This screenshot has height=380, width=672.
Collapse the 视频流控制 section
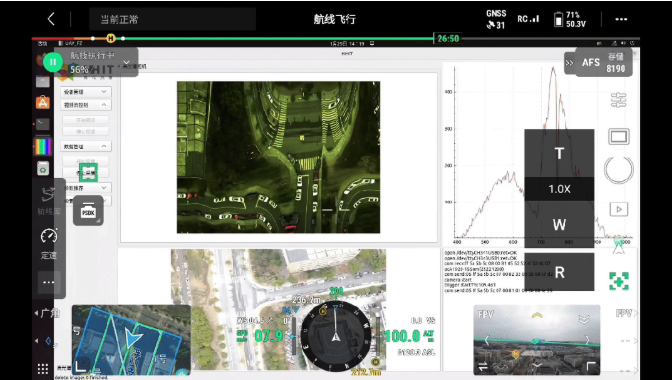coord(87,105)
